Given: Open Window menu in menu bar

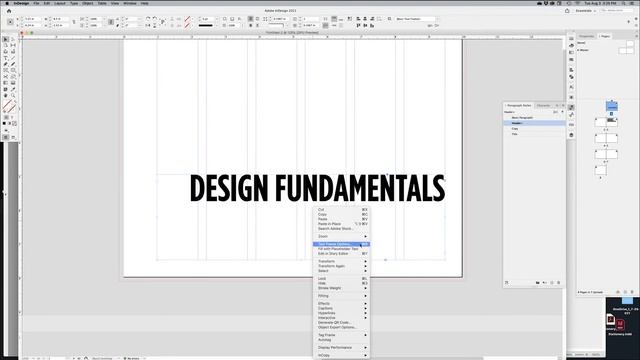Looking at the screenshot, I should (130, 3).
